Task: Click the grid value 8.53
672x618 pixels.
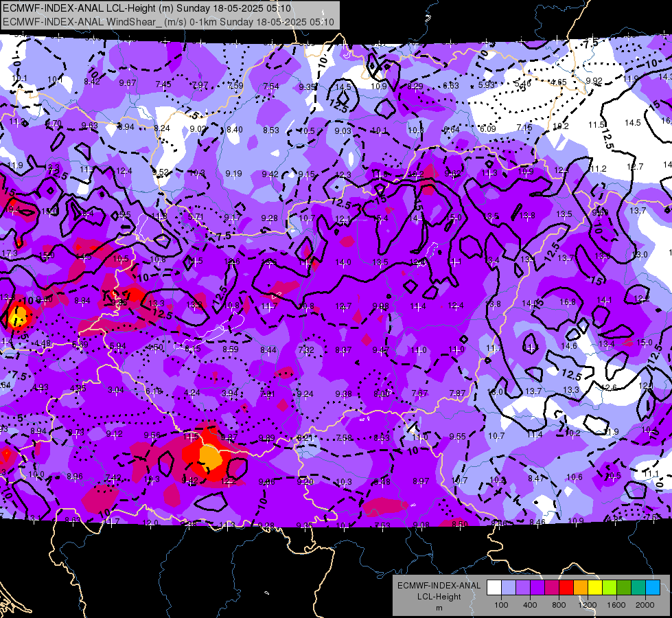Action: [x=271, y=130]
